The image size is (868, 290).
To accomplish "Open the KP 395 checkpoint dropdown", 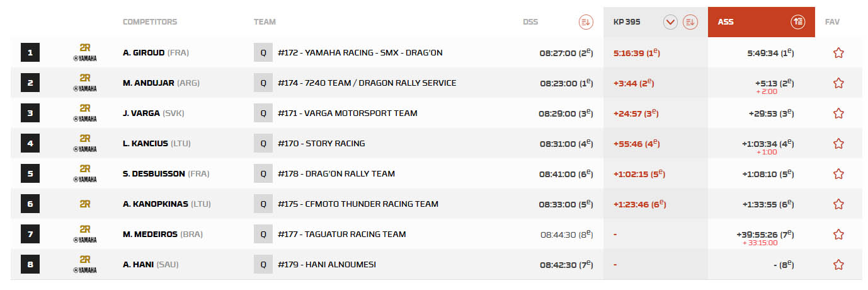I will point(670,22).
